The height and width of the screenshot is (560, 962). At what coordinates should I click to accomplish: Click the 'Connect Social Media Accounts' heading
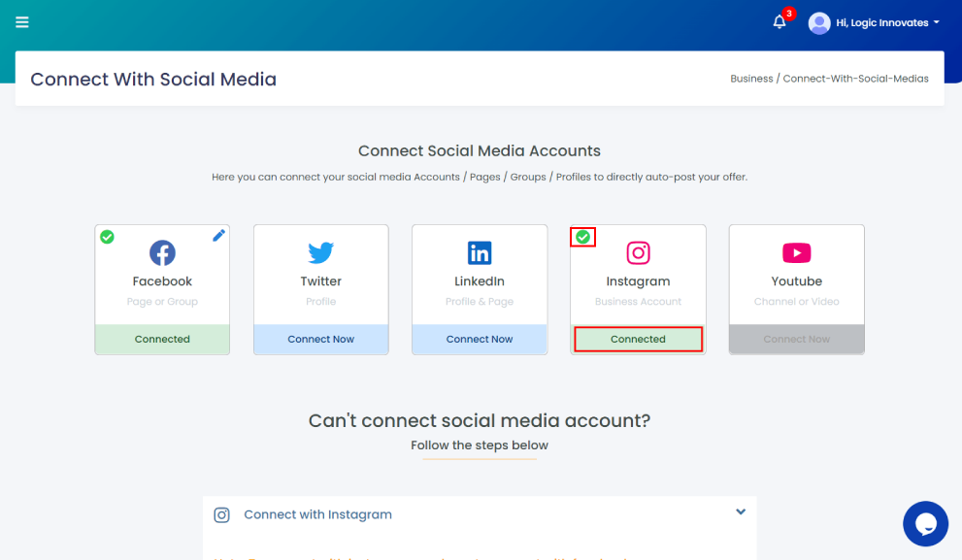[x=480, y=150]
